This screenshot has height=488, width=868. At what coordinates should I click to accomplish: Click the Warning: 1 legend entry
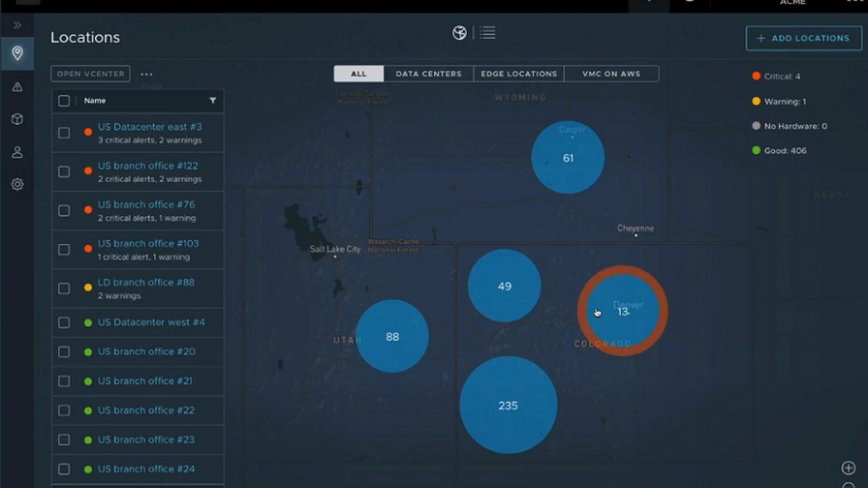point(778,102)
